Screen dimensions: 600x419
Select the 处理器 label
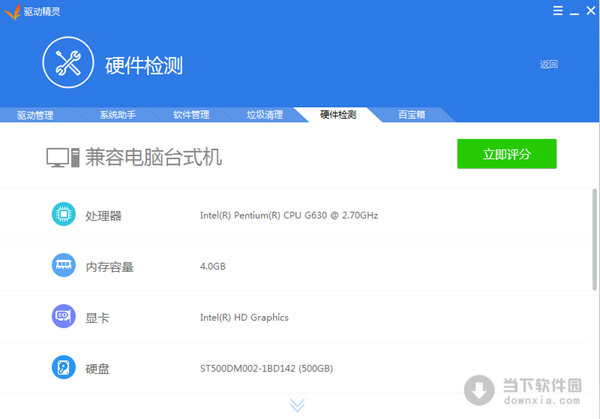tap(103, 216)
